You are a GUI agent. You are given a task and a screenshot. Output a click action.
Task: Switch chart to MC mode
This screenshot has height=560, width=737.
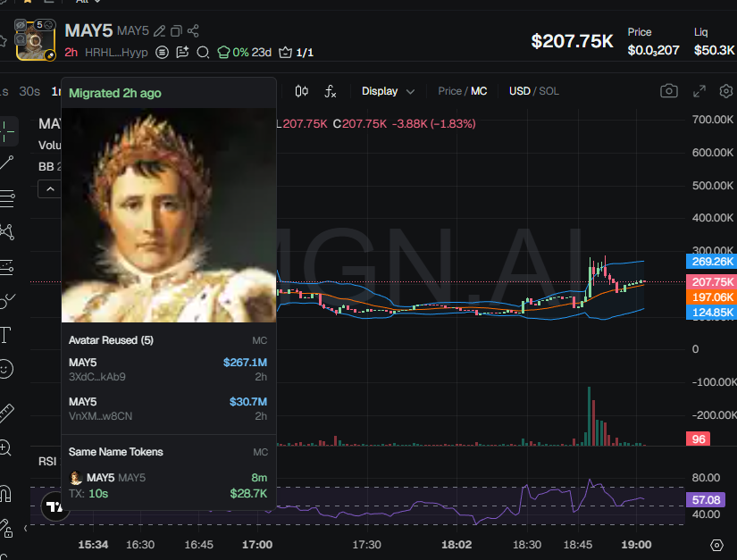coord(479,91)
